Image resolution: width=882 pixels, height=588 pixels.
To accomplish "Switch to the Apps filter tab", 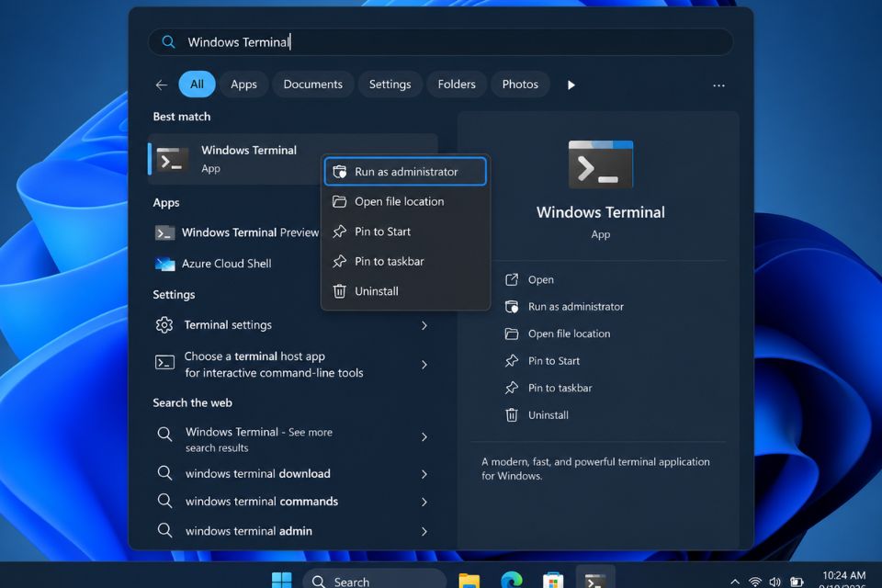I will tap(243, 85).
